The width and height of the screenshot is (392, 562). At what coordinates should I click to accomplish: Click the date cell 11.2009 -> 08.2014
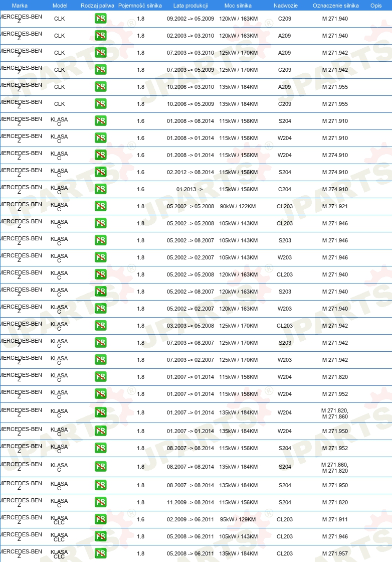pos(190,502)
